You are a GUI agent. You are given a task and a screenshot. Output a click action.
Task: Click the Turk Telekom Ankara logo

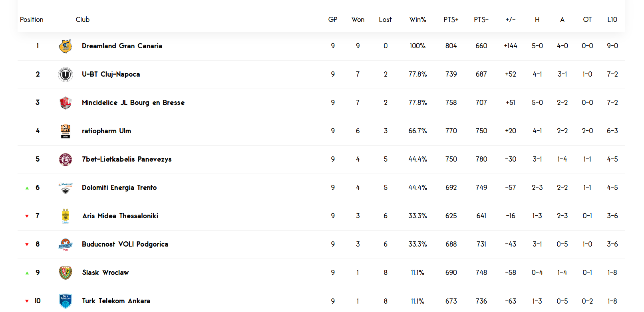[66, 301]
